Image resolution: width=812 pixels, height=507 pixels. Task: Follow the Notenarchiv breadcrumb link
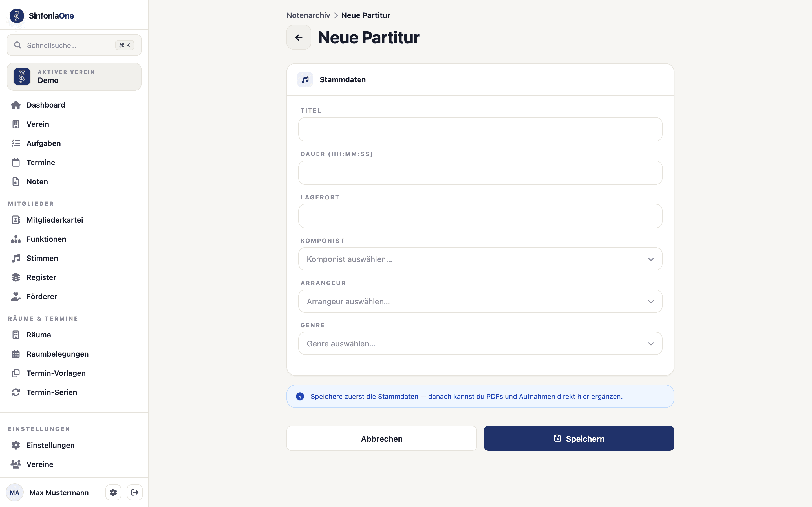pos(308,15)
